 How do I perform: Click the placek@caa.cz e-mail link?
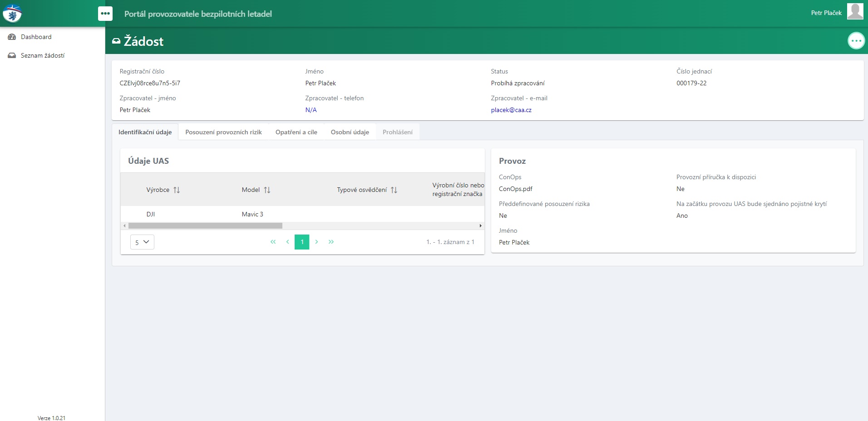(x=511, y=110)
